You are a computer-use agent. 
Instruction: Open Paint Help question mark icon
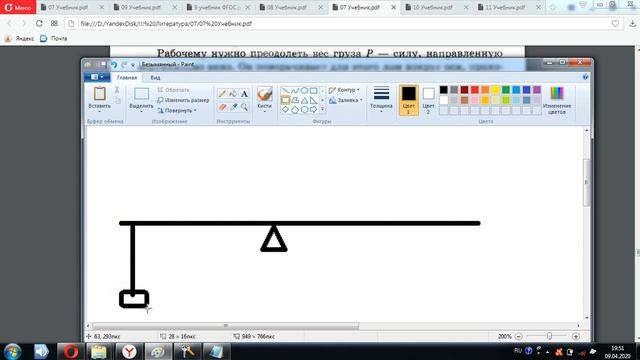585,77
